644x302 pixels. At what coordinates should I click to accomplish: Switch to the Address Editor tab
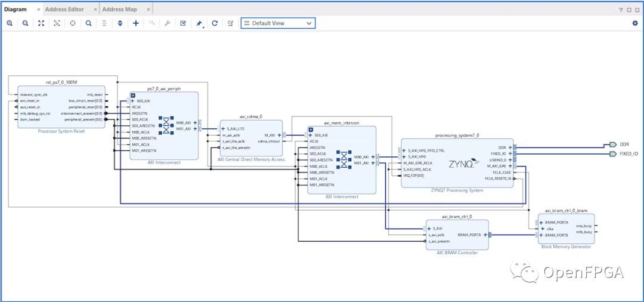[64, 10]
